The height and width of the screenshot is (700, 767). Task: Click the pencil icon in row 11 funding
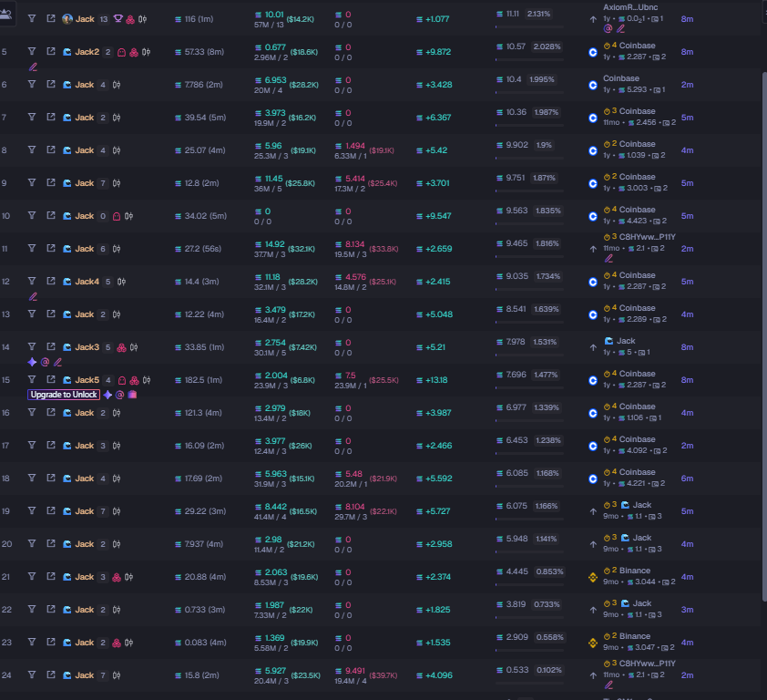pyautogui.click(x=608, y=259)
